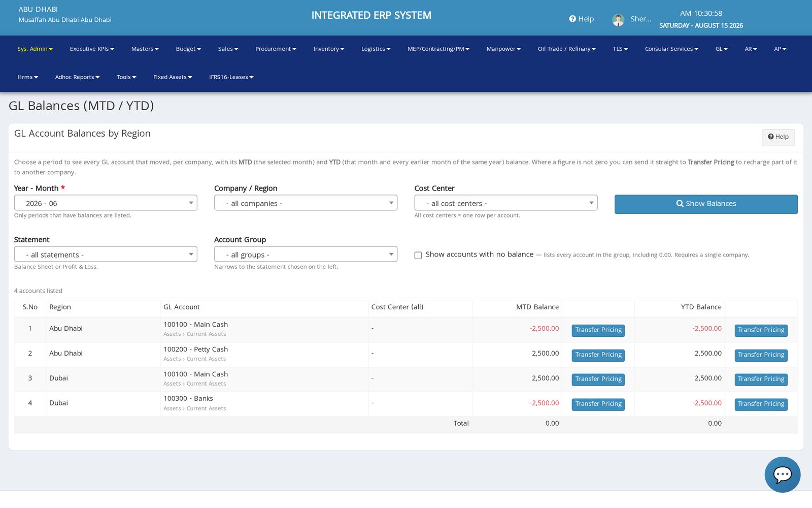Open the AP menu

tap(780, 49)
